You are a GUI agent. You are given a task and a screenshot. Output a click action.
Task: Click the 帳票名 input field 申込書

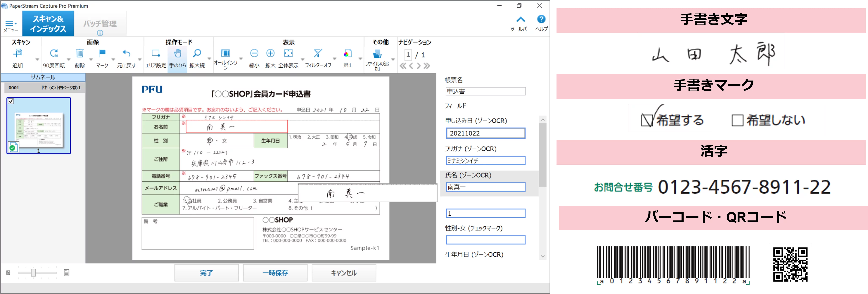(x=486, y=92)
